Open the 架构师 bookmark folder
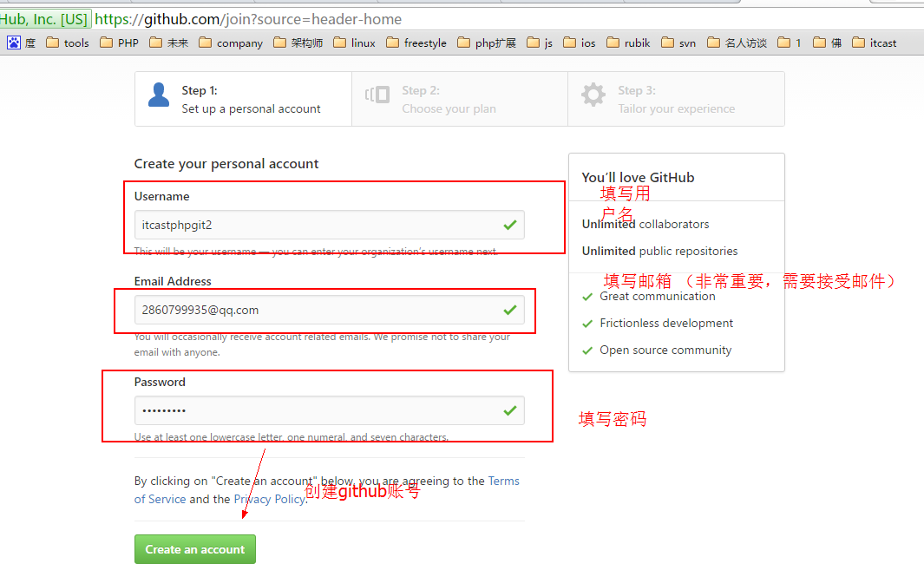The image size is (924, 570). coord(298,43)
